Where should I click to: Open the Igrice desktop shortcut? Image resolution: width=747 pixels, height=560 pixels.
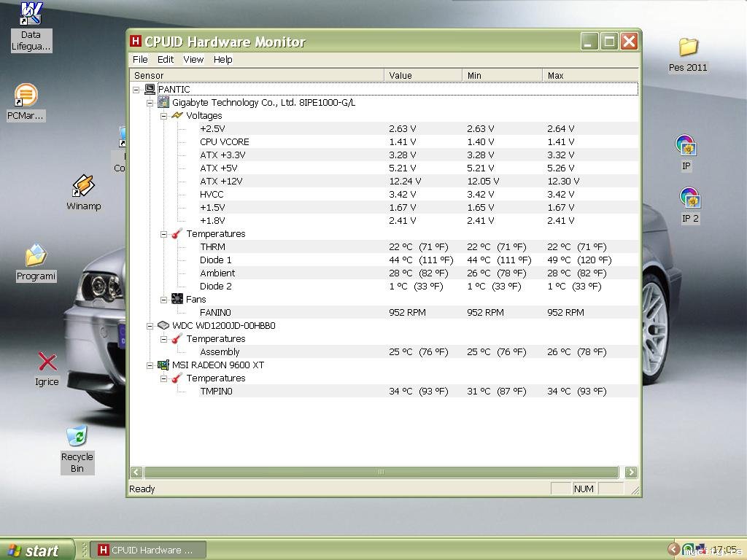tap(47, 362)
